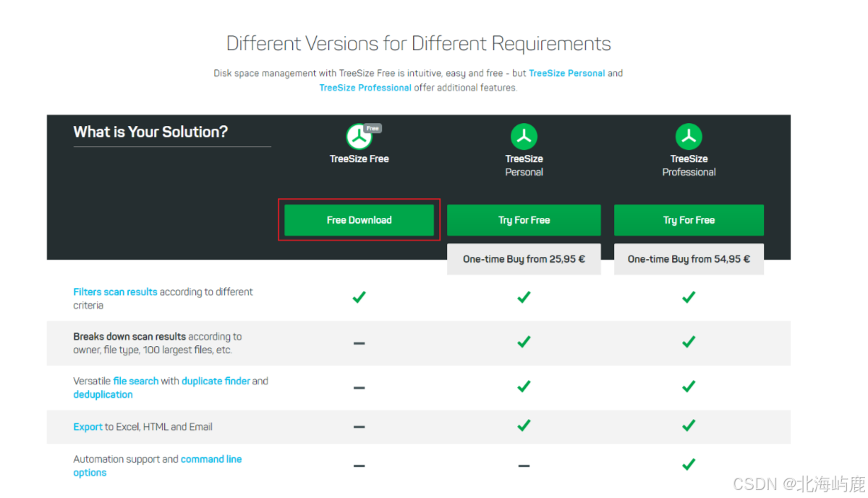Follow the duplicate finder link
868x498 pixels.
pos(216,381)
